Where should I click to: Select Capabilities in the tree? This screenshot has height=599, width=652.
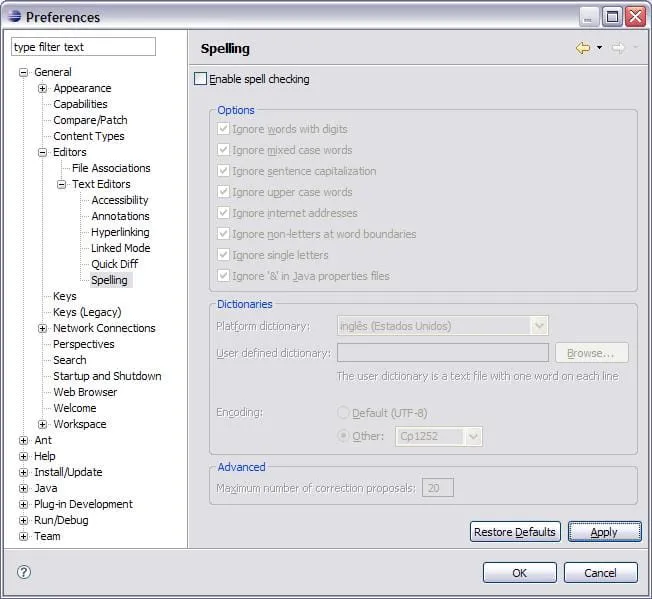(80, 104)
